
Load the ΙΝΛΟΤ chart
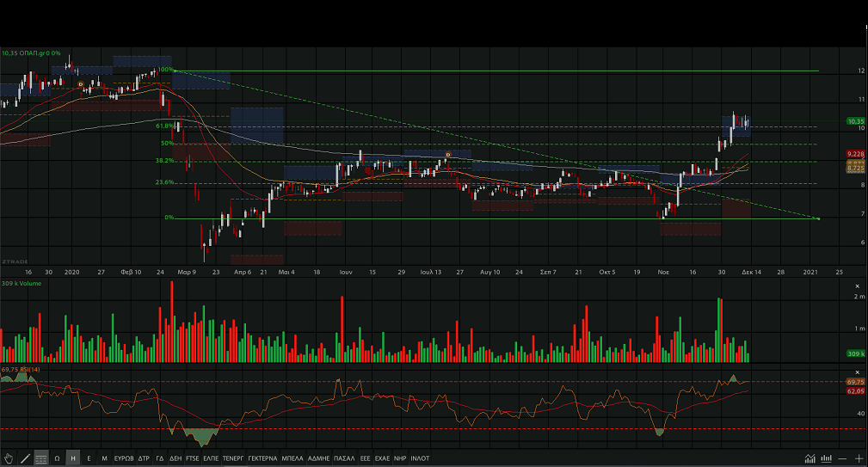click(421, 458)
